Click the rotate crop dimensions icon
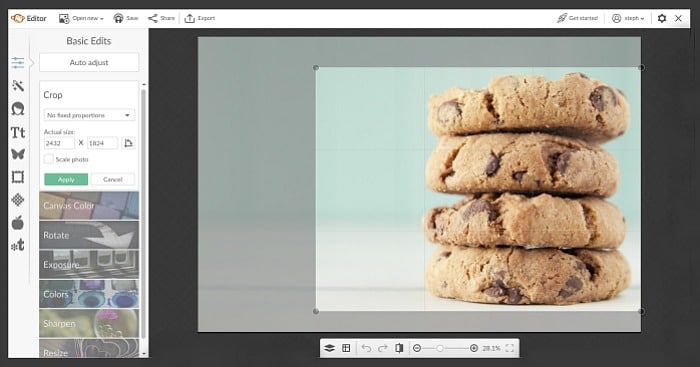The height and width of the screenshot is (367, 700). tap(129, 143)
